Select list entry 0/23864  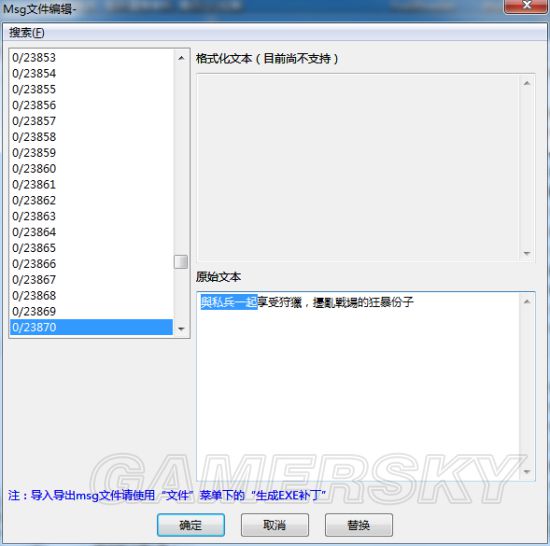(x=92, y=232)
